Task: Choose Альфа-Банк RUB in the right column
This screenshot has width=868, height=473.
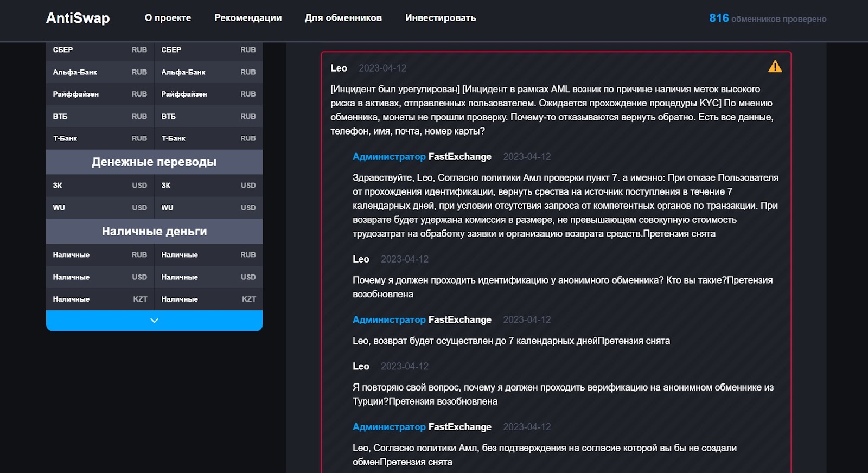Action: coord(209,72)
